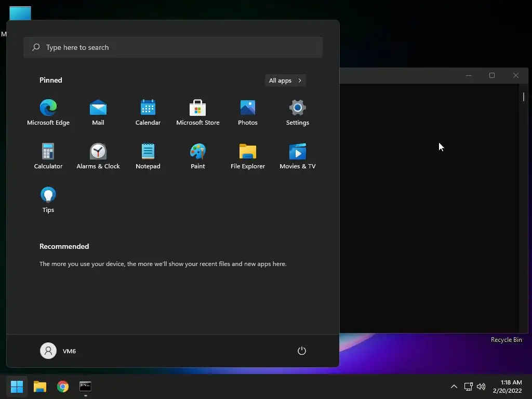Screen dimensions: 532x399
Task: Launch Google Chrome from the taskbar
Action: pos(63,387)
